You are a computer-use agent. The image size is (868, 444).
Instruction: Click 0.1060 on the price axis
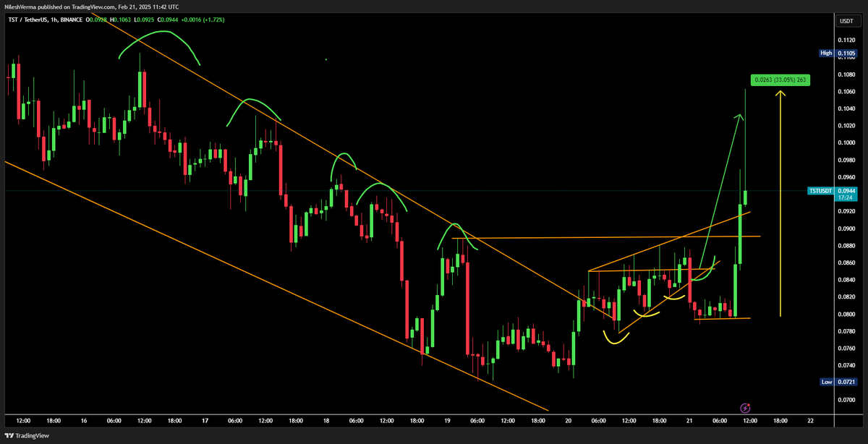846,91
